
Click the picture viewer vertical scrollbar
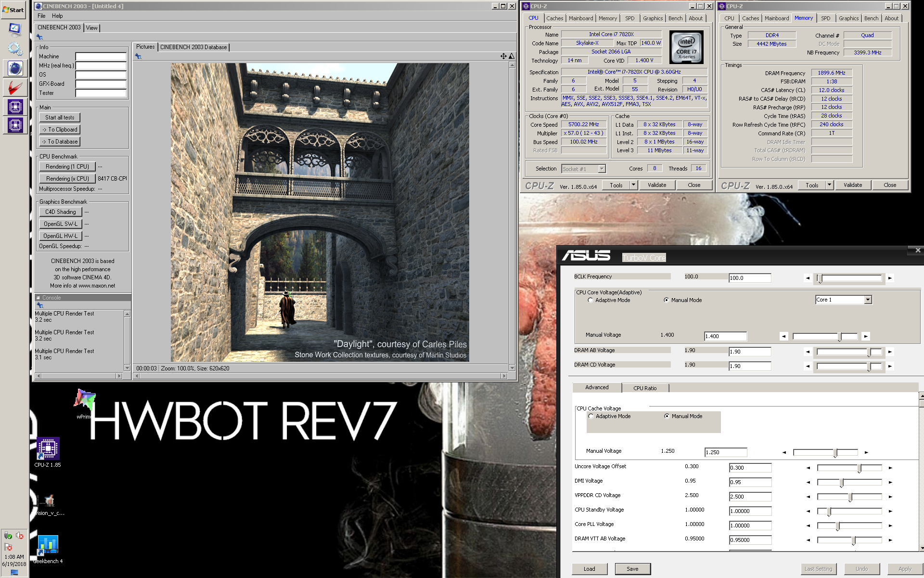pos(512,216)
